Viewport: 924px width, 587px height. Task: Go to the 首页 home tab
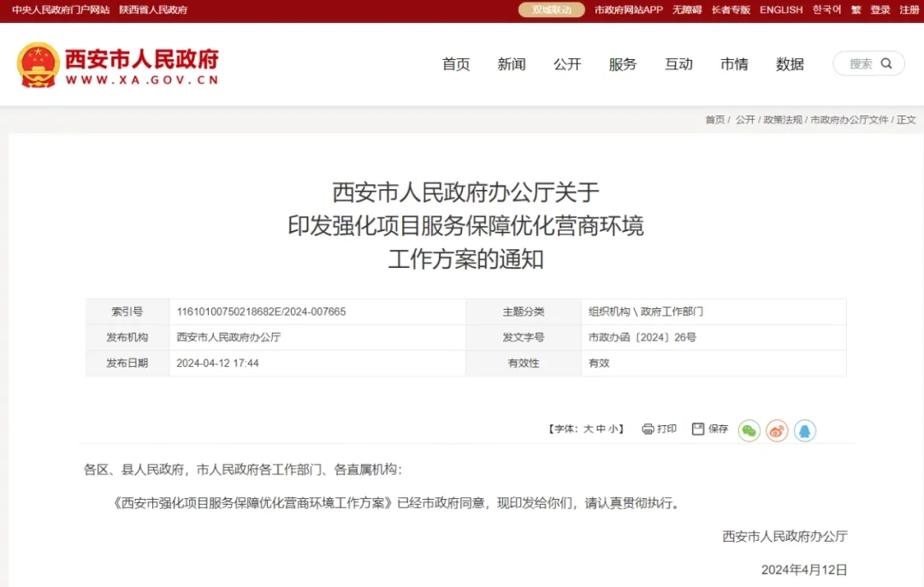tap(456, 64)
